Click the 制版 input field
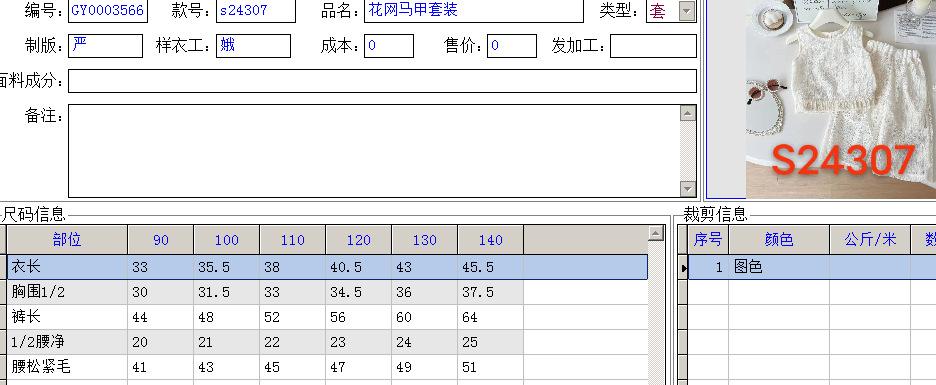 (105, 46)
